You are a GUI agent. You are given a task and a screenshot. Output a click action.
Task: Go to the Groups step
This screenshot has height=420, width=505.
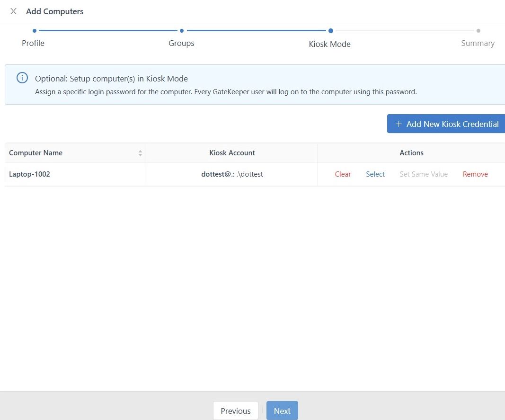[x=181, y=43]
